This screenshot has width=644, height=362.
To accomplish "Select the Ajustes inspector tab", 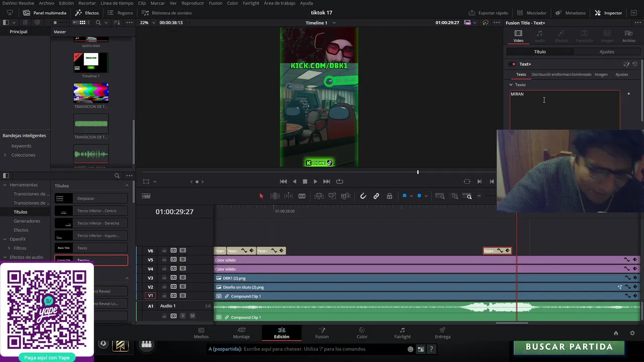I will point(607,52).
